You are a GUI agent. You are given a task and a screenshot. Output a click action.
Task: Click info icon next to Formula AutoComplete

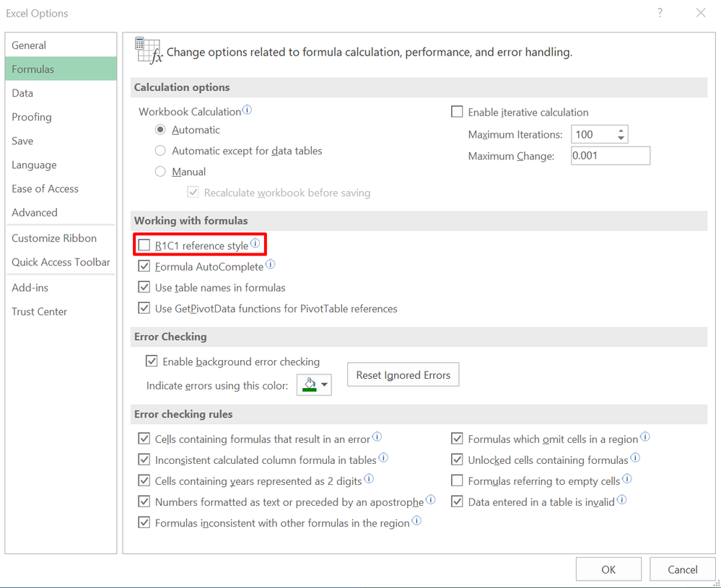point(271,264)
